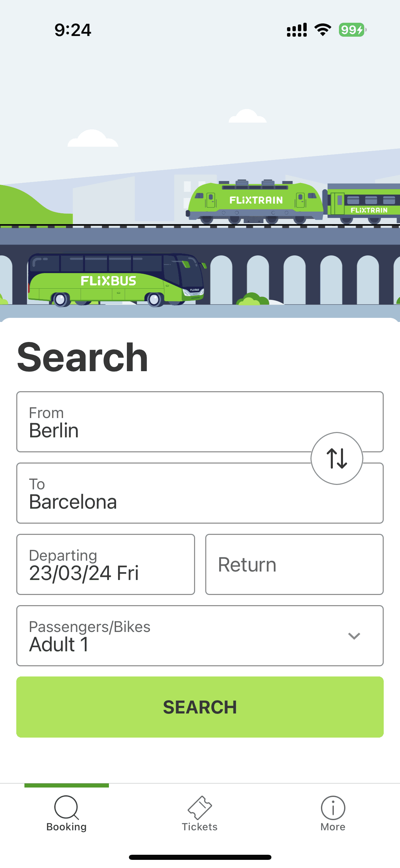Edit the To field showing Barcelona
The image size is (400, 868).
coord(163,493)
